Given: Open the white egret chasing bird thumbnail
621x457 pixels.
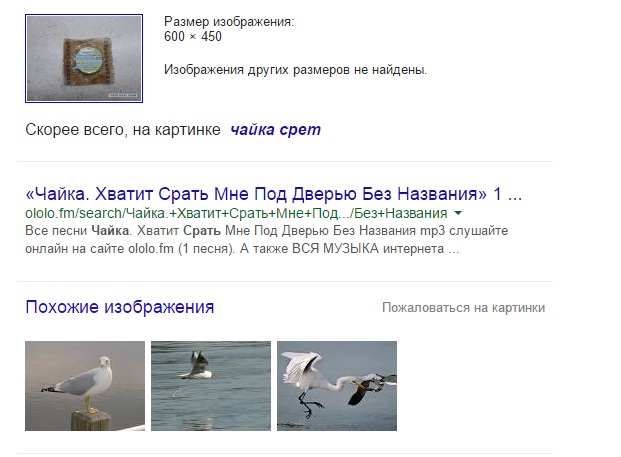Looking at the screenshot, I should [x=337, y=386].
